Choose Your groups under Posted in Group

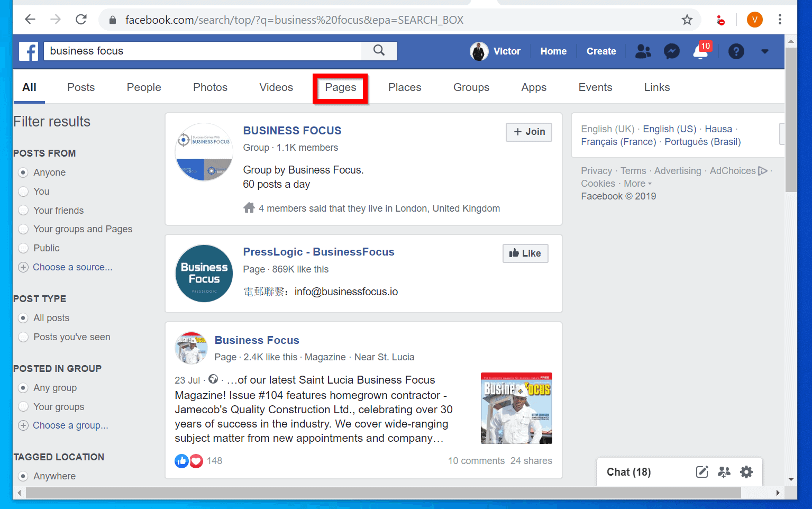[x=23, y=406]
